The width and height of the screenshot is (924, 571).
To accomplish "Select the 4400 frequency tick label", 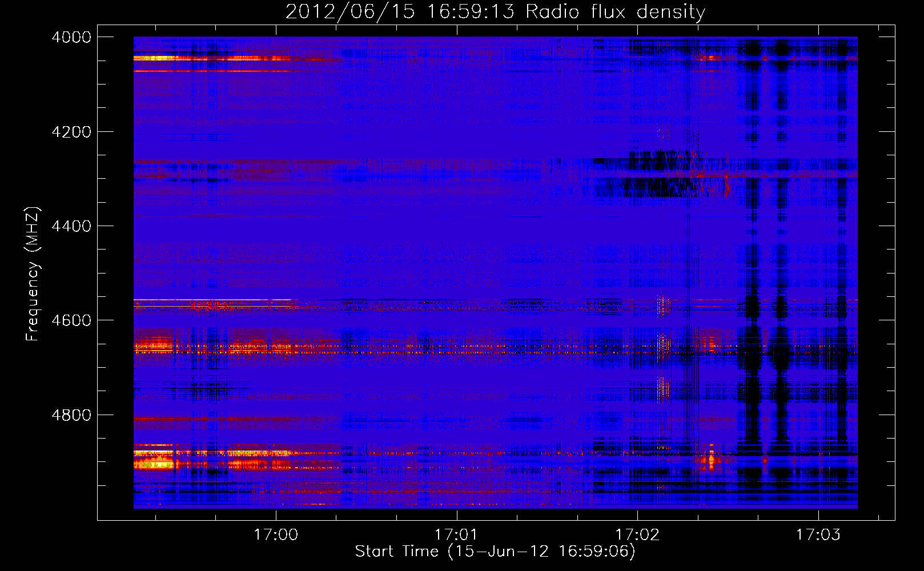I will pyautogui.click(x=71, y=226).
